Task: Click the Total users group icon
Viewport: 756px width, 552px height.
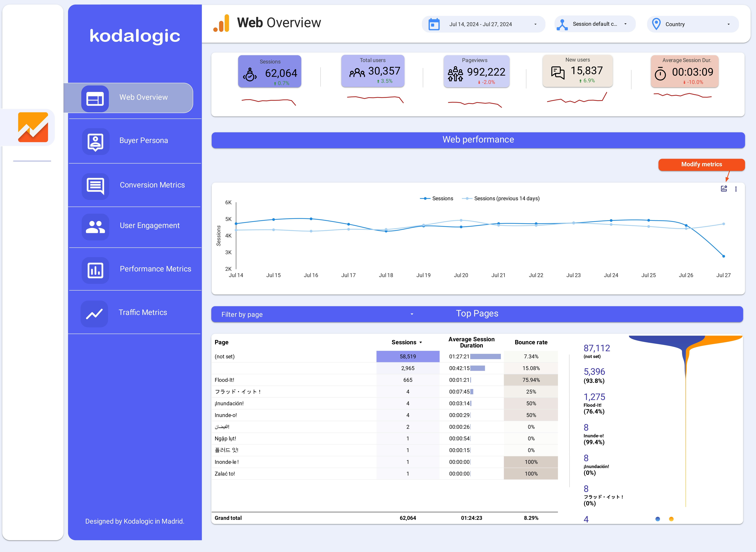Action: click(x=357, y=73)
